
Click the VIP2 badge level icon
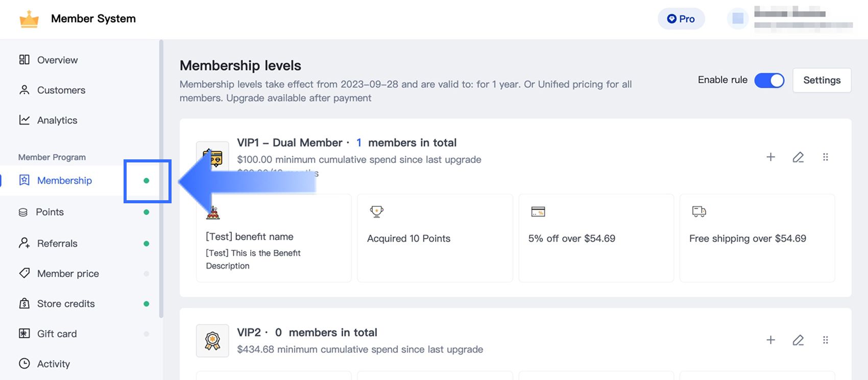coord(212,341)
